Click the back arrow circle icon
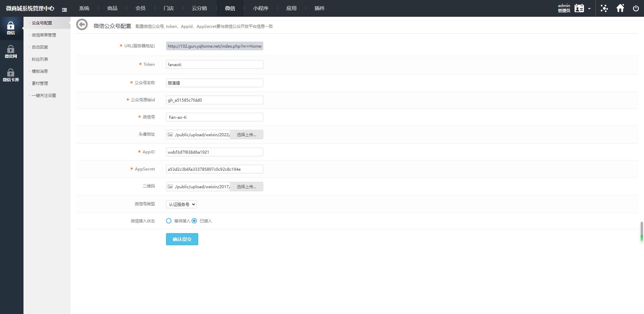Screen dimensions: 644x314 click(82, 24)
